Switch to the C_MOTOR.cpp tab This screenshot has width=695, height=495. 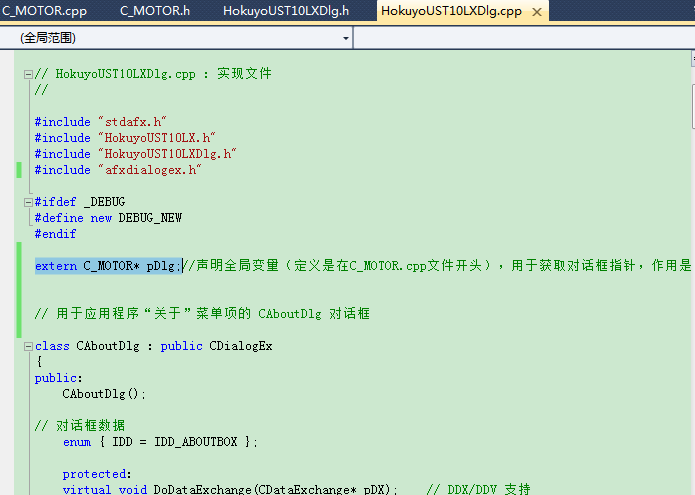[x=44, y=11]
